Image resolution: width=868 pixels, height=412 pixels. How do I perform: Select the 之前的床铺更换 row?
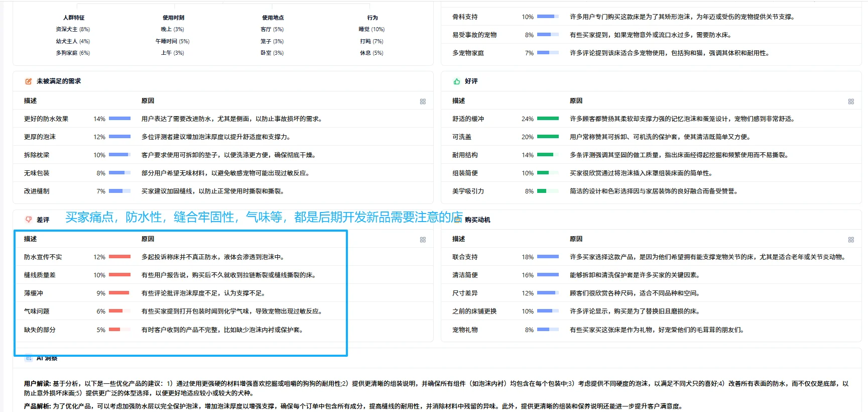click(651, 311)
